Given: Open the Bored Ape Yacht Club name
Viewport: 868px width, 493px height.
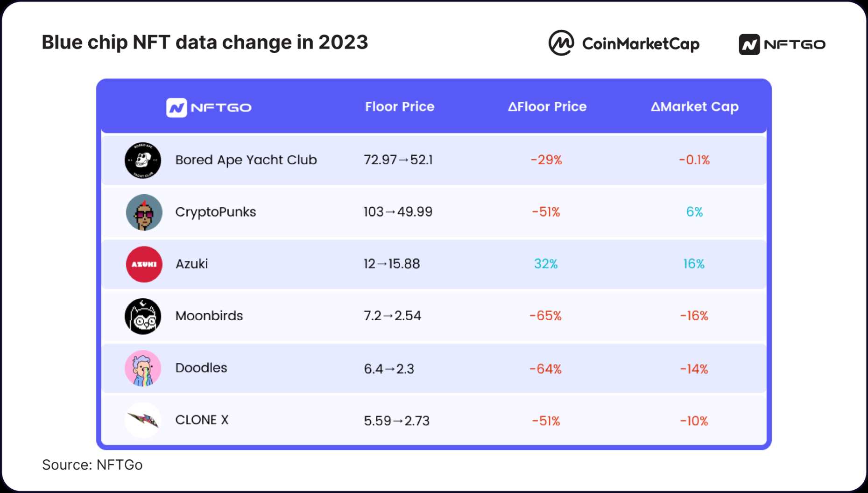Looking at the screenshot, I should [246, 160].
